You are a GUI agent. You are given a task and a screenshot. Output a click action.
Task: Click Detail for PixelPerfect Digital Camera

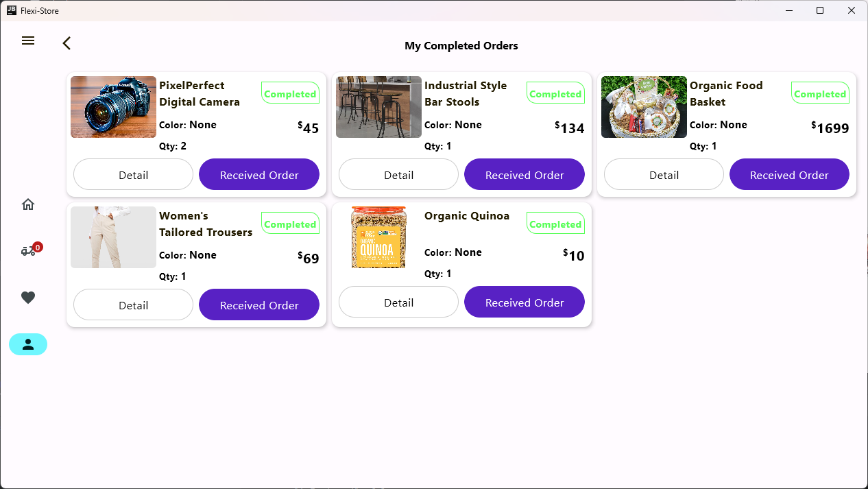pos(133,175)
